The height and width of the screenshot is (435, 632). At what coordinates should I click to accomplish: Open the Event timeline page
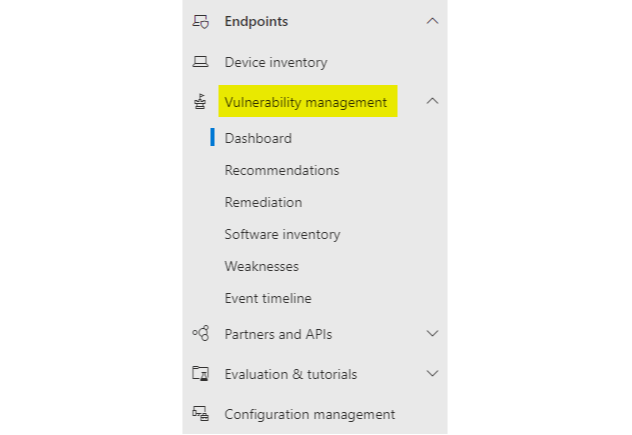(x=268, y=298)
